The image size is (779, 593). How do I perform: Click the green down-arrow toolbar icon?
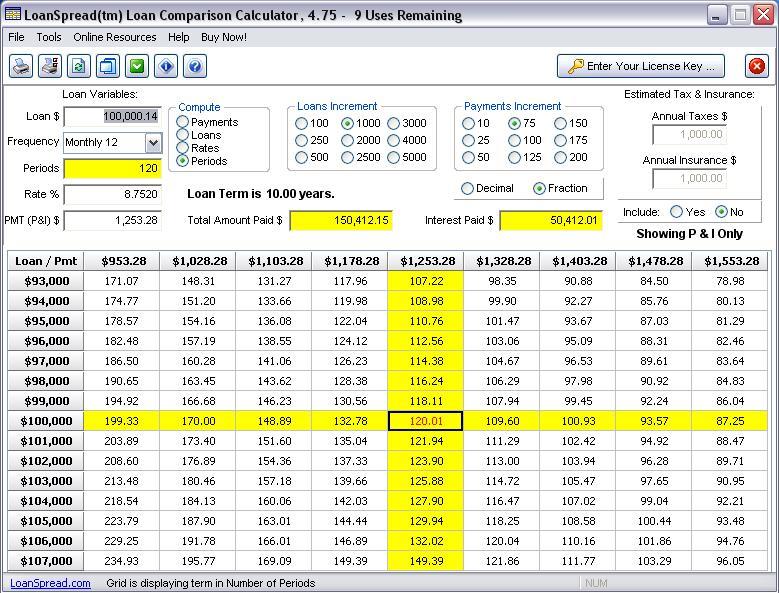137,66
